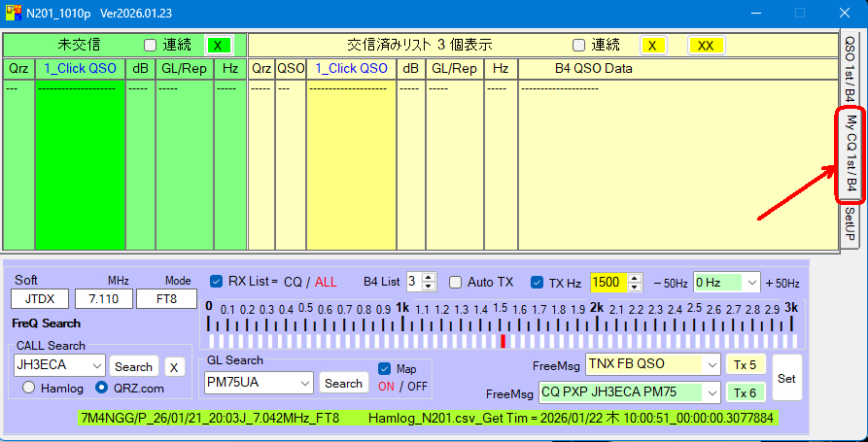This screenshot has width=868, height=442.
Task: Open the SetUP side tab
Action: [850, 224]
